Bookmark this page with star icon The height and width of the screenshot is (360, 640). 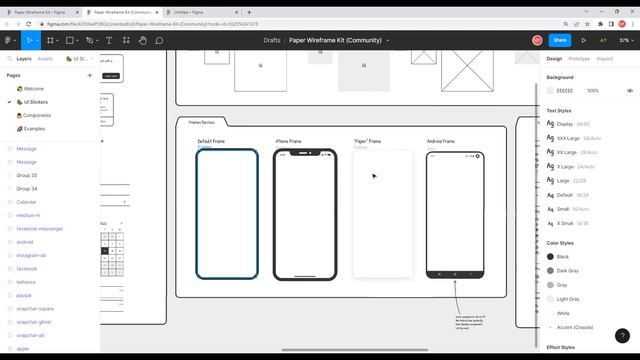587,24
